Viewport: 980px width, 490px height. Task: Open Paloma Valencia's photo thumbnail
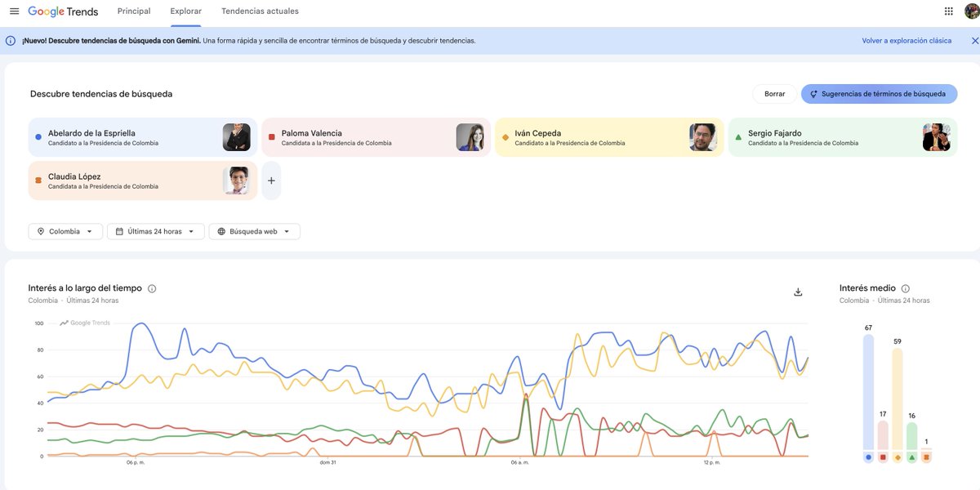click(x=470, y=137)
